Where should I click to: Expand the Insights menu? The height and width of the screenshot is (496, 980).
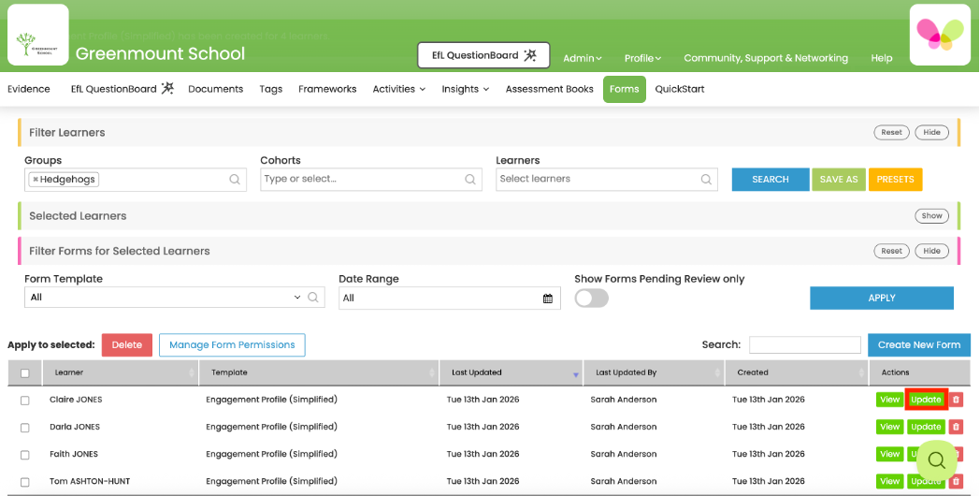coord(465,89)
